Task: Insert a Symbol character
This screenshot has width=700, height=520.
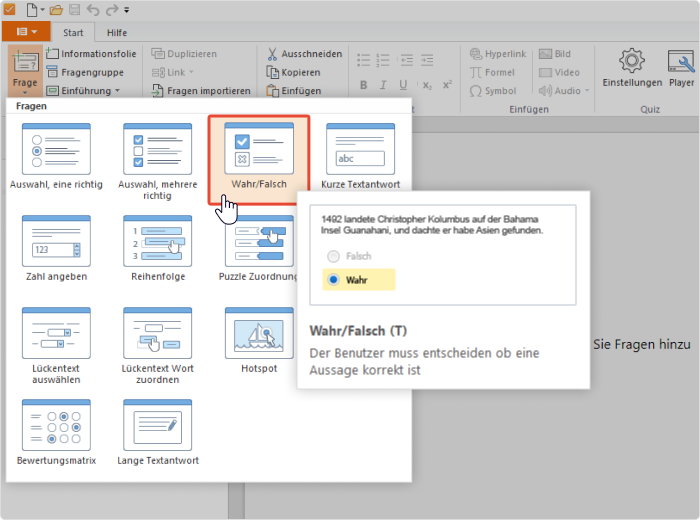Action: 493,91
